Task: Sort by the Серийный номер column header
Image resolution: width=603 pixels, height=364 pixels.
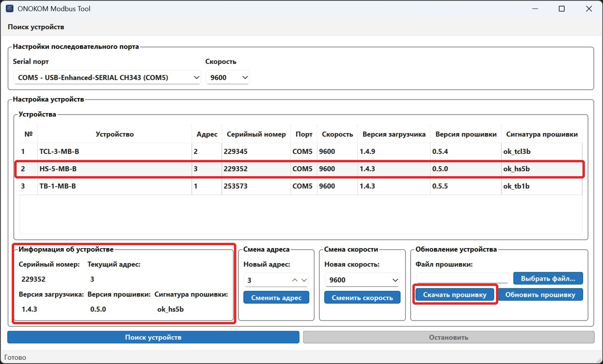Action: [256, 134]
